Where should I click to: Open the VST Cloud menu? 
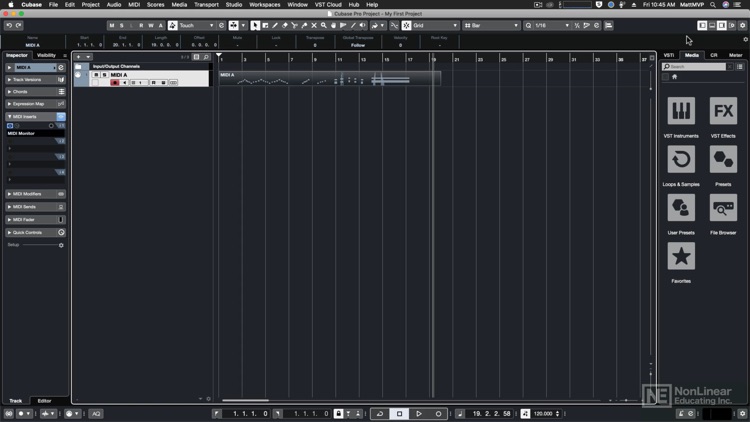tap(328, 4)
